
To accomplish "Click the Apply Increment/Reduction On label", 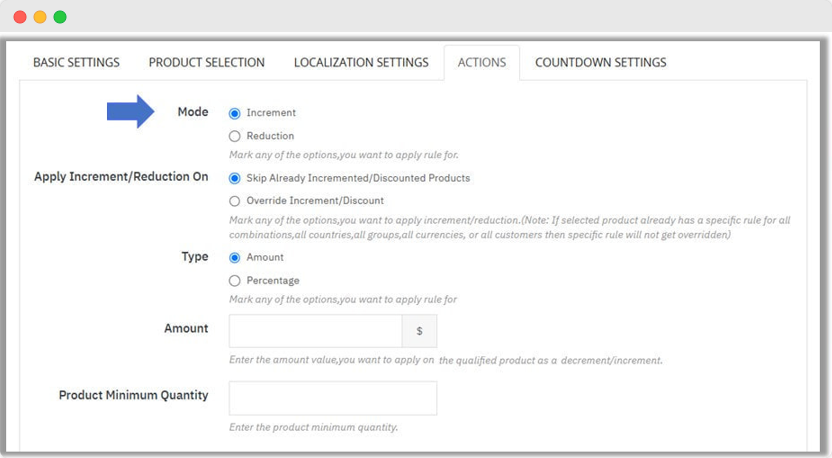I will click(x=121, y=177).
